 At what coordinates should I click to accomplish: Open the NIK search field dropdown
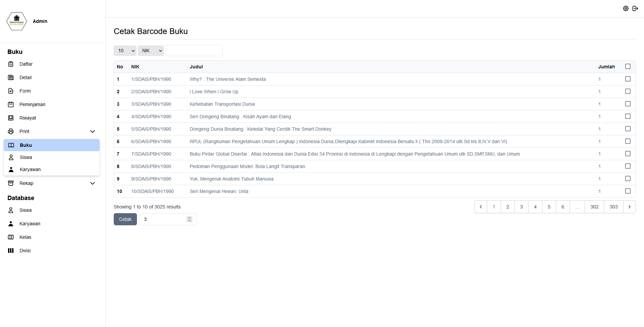point(150,51)
